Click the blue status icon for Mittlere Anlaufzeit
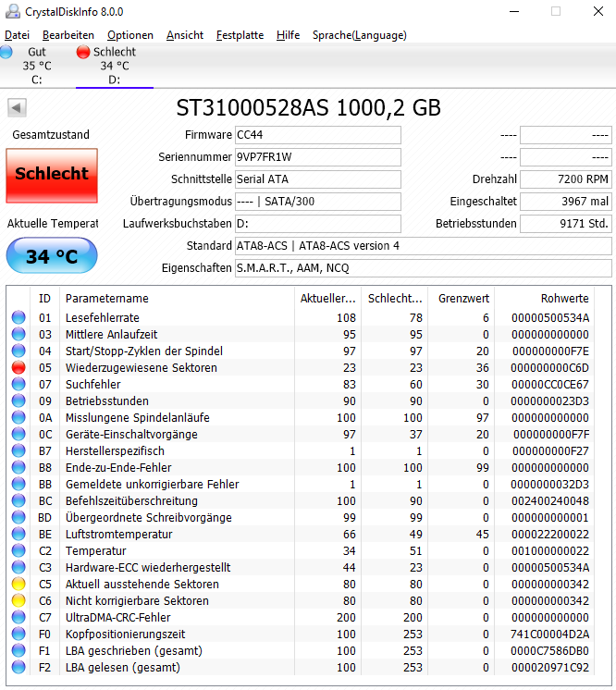Screen dimensions: 616x690 18,334
